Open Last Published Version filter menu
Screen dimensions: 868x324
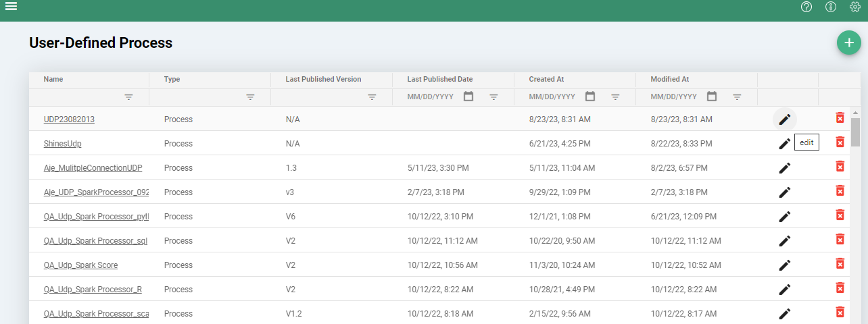372,97
